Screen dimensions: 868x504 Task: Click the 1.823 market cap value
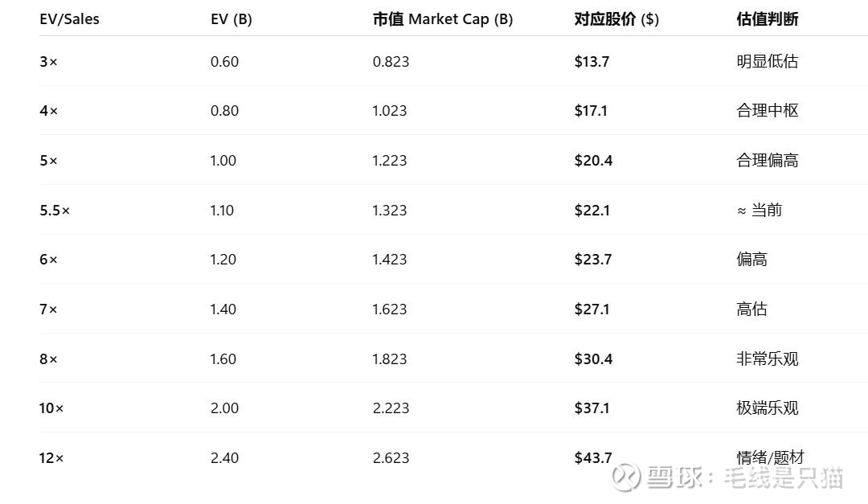[x=390, y=359]
